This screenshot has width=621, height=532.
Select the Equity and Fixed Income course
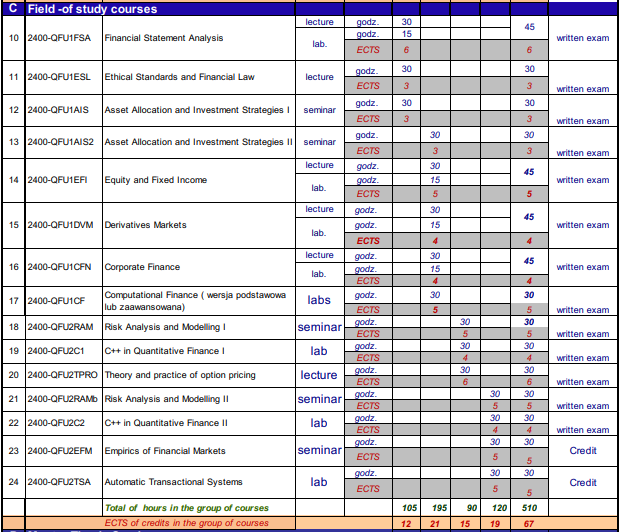[x=156, y=180]
